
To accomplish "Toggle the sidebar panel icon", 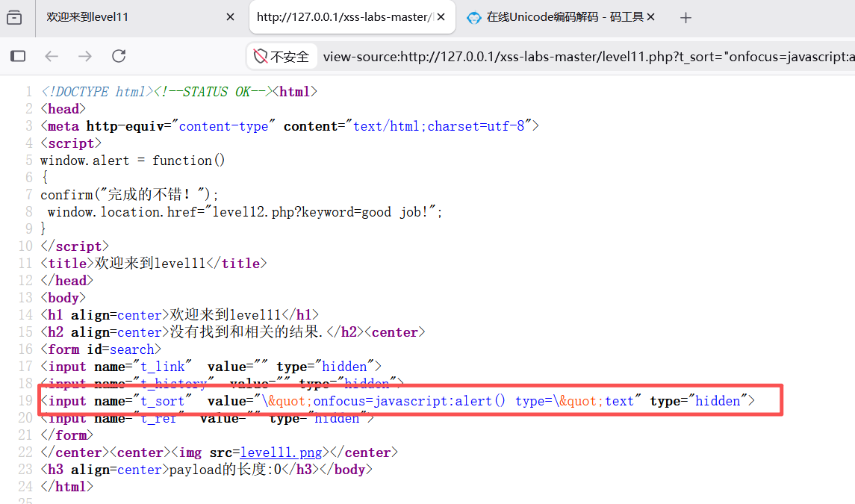I will click(18, 56).
